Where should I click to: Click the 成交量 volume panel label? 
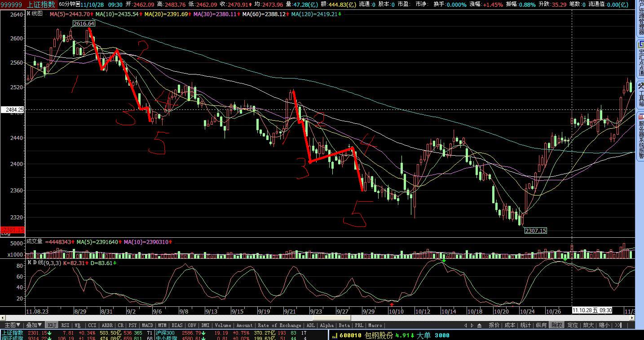(x=35, y=242)
